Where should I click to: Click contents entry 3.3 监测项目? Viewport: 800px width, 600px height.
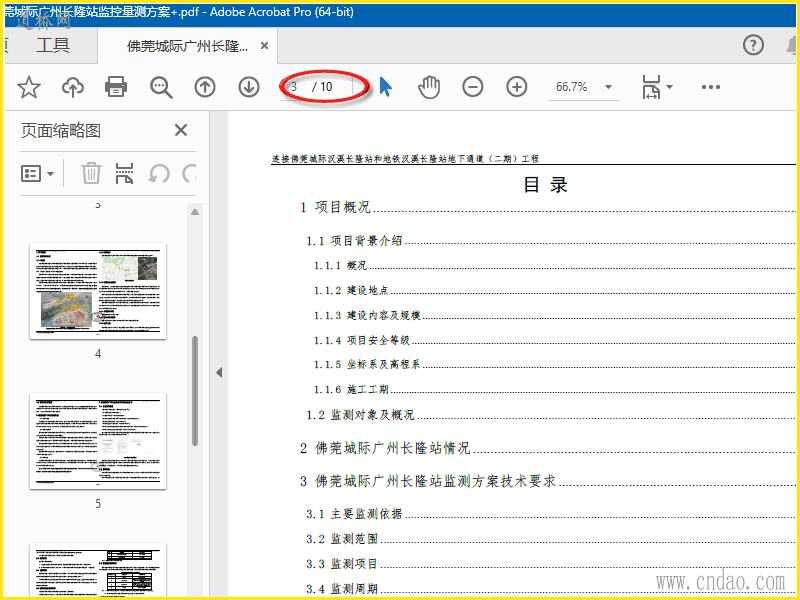click(342, 564)
